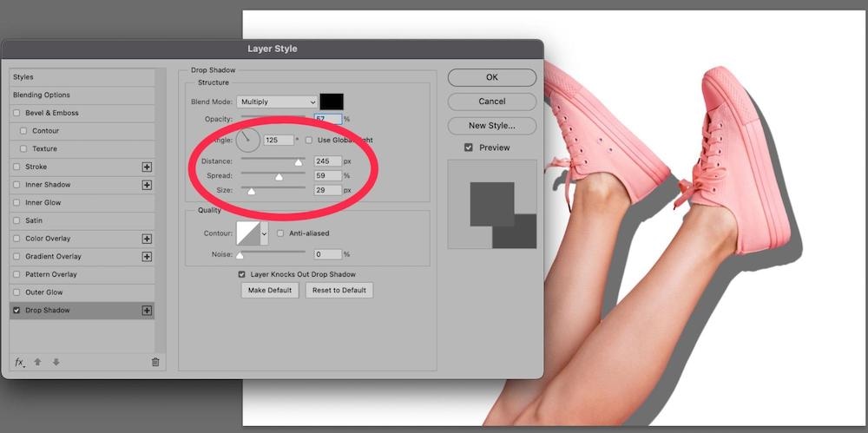Image resolution: width=868 pixels, height=433 pixels.
Task: Enable the Anti-aliased checkbox
Action: pyautogui.click(x=280, y=233)
